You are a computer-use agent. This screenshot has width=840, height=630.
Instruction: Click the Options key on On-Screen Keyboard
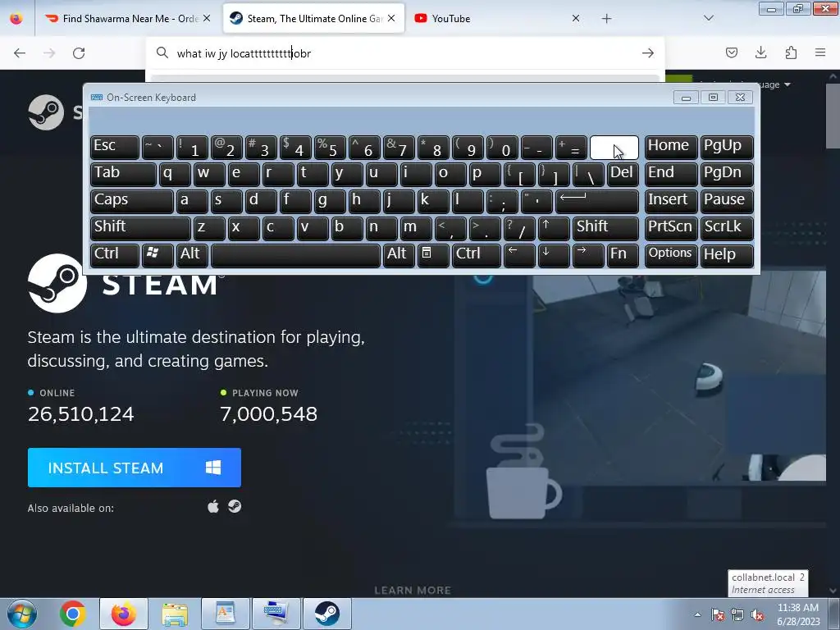pos(671,256)
